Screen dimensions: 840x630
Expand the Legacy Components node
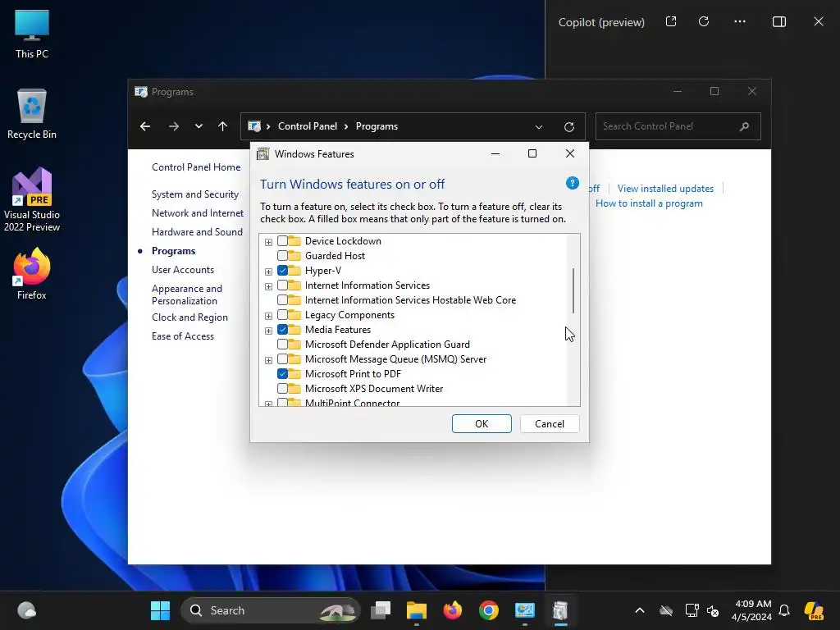(268, 316)
